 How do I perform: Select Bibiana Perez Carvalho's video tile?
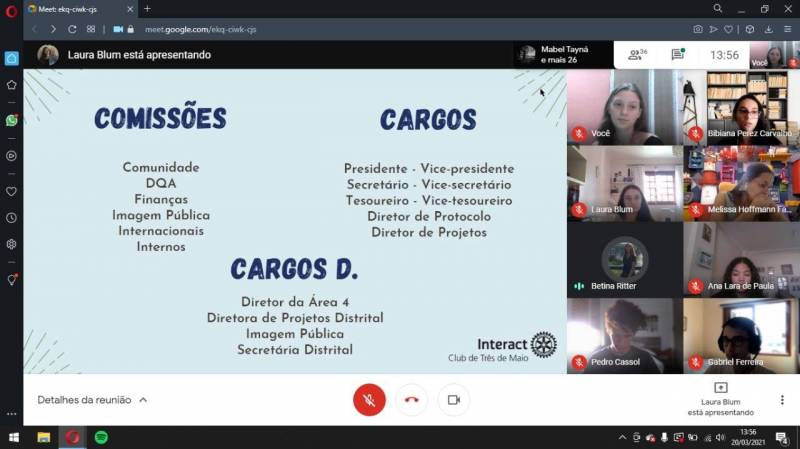click(x=741, y=107)
